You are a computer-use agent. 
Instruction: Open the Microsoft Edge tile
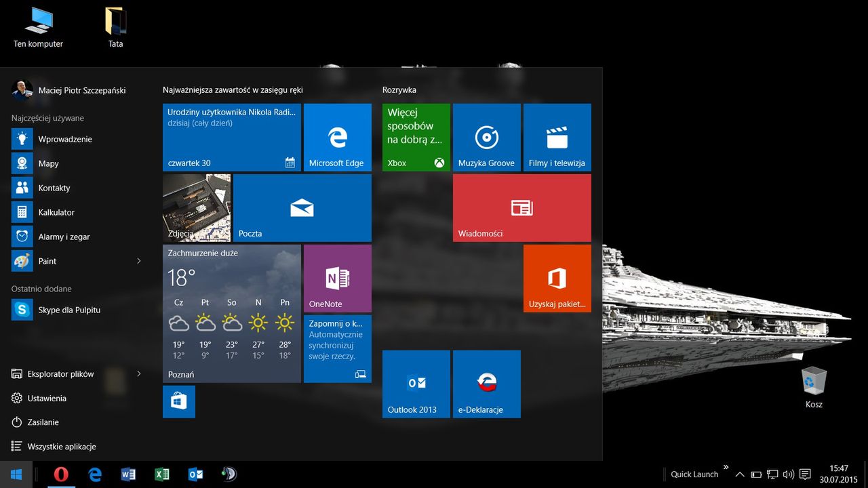tap(338, 138)
